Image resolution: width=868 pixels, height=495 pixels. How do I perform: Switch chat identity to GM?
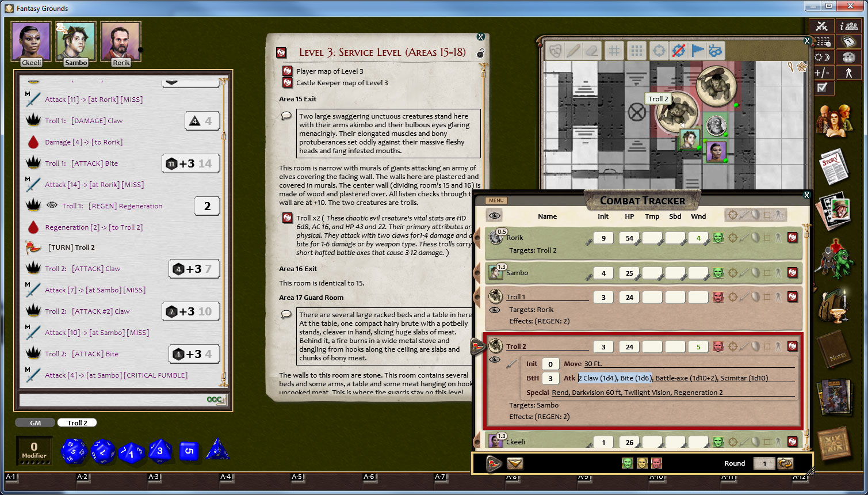tap(35, 423)
